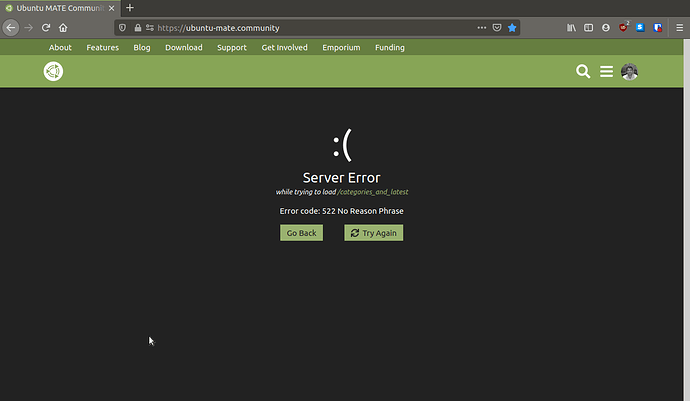The height and width of the screenshot is (401, 690).
Task: Open the forum search magnifier icon
Action: (583, 71)
